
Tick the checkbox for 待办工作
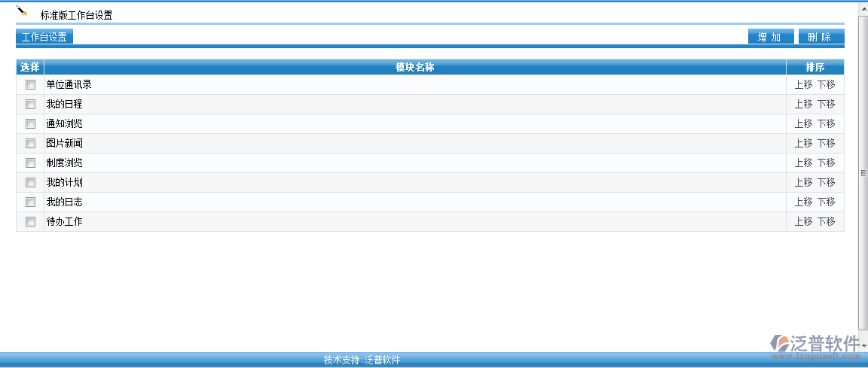coord(30,221)
